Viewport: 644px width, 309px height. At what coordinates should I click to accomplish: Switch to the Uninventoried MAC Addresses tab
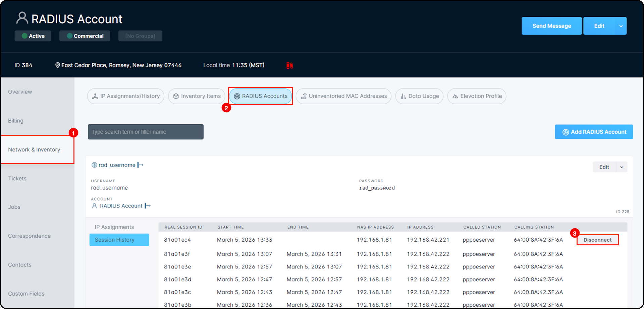343,96
